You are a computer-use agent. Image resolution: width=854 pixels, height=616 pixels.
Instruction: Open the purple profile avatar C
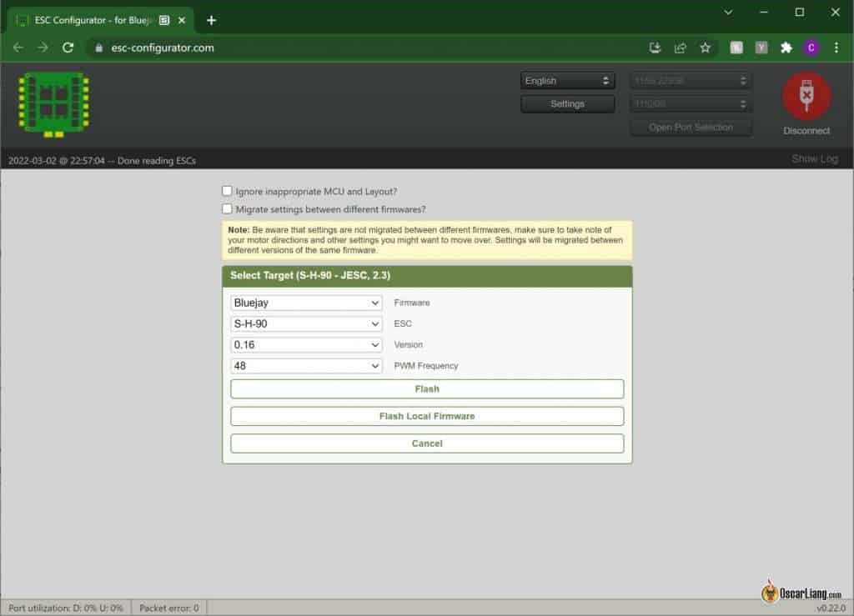click(x=811, y=48)
